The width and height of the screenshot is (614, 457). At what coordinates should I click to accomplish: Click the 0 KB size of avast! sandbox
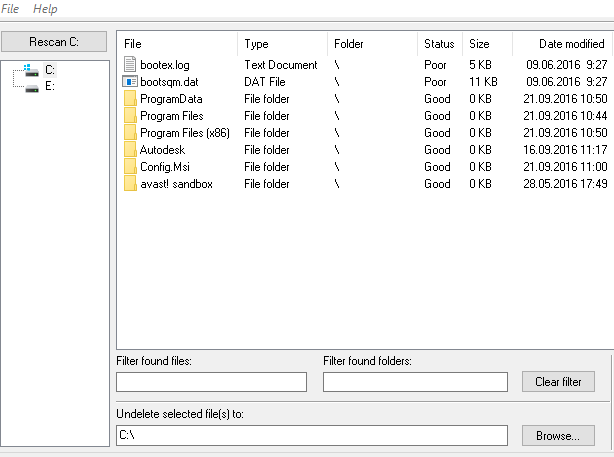coord(480,184)
